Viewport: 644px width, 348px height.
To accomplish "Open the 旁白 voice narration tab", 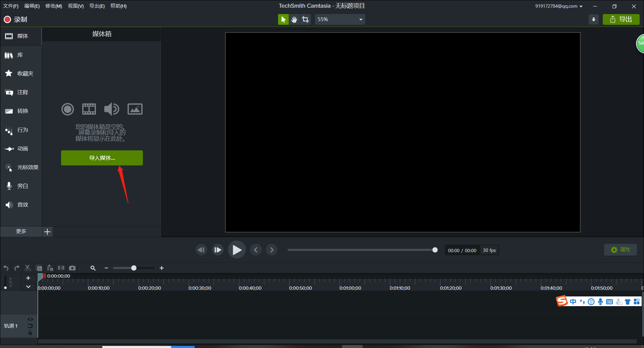I will click(x=21, y=186).
